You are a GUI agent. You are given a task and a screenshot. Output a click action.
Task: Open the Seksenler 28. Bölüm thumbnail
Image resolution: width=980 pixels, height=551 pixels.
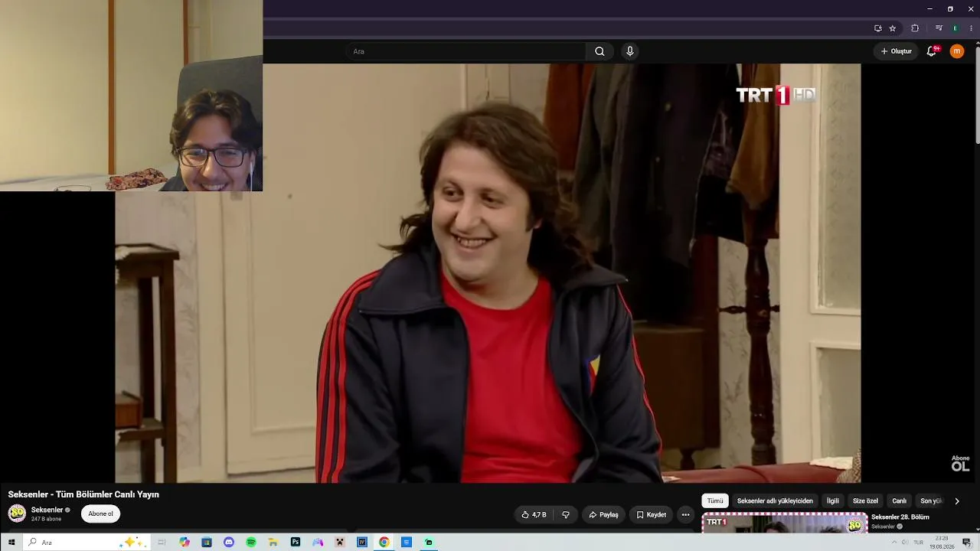coord(785,523)
